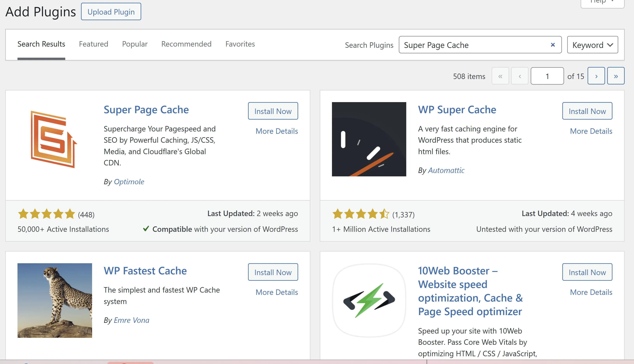Switch to the Search Results tab
The width and height of the screenshot is (634, 364).
coord(41,44)
